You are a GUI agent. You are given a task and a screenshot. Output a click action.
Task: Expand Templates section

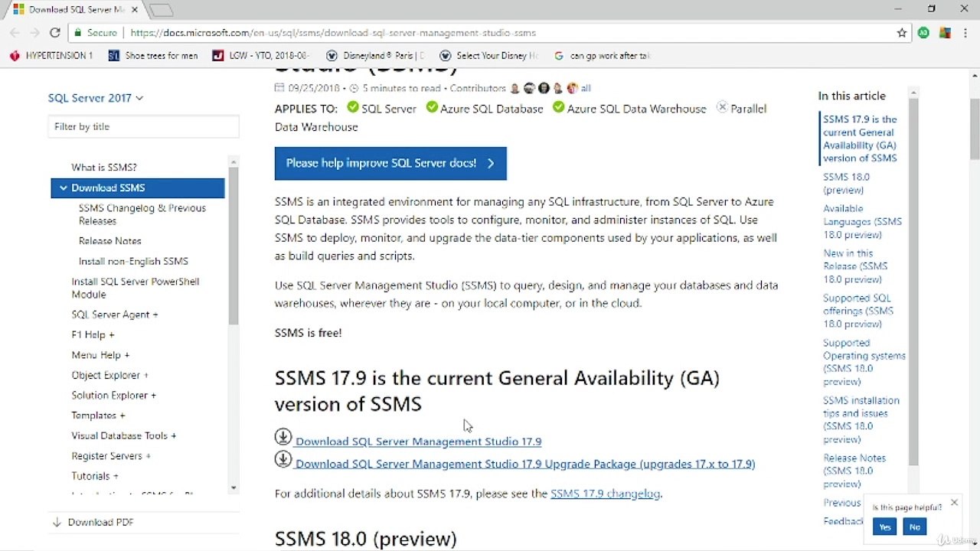pos(99,416)
